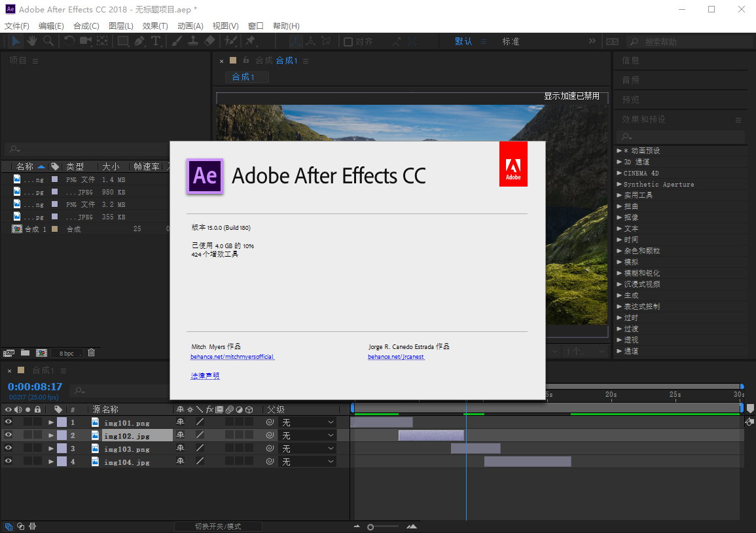The height and width of the screenshot is (533, 756).
Task: Click the 8 bpc color depth button
Action: 67,353
